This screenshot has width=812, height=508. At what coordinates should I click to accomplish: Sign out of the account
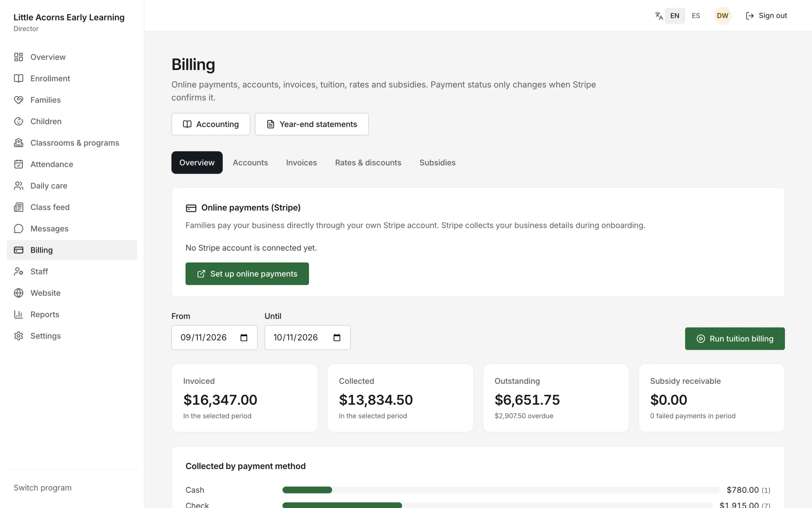point(767,16)
